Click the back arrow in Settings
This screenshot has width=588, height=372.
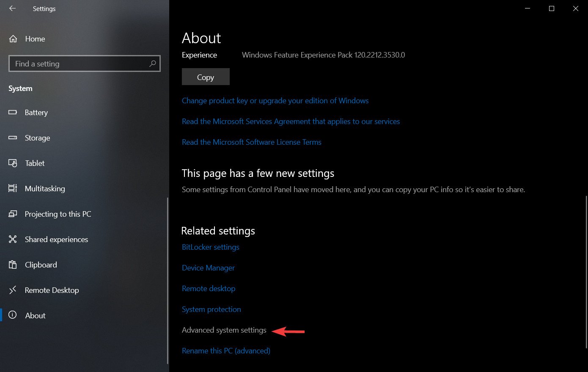tap(12, 8)
